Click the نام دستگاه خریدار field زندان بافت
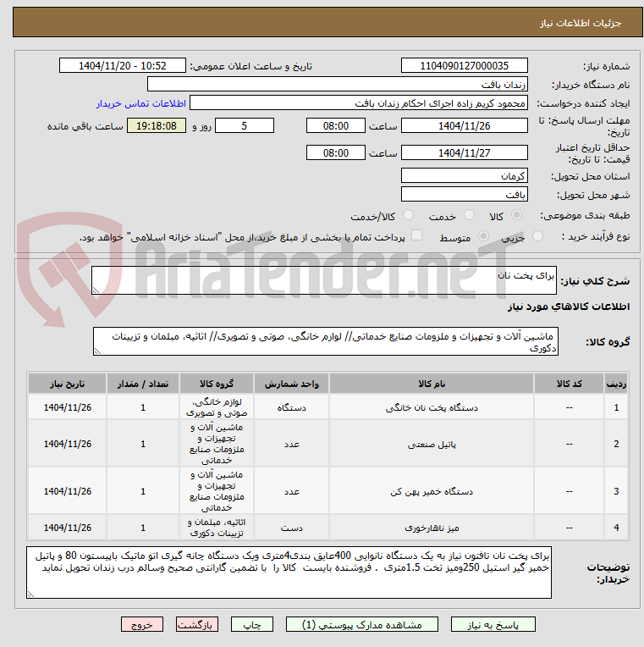644x647 pixels. click(x=338, y=85)
